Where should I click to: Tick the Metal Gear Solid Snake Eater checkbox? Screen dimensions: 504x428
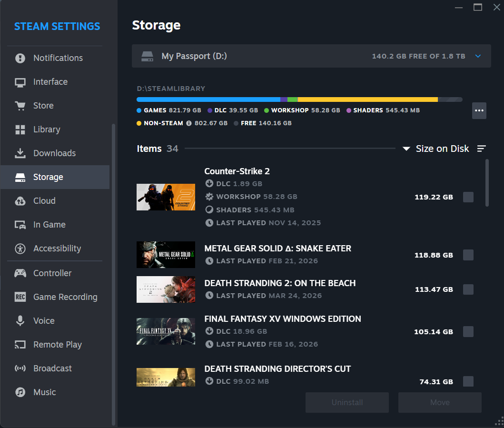pos(468,255)
